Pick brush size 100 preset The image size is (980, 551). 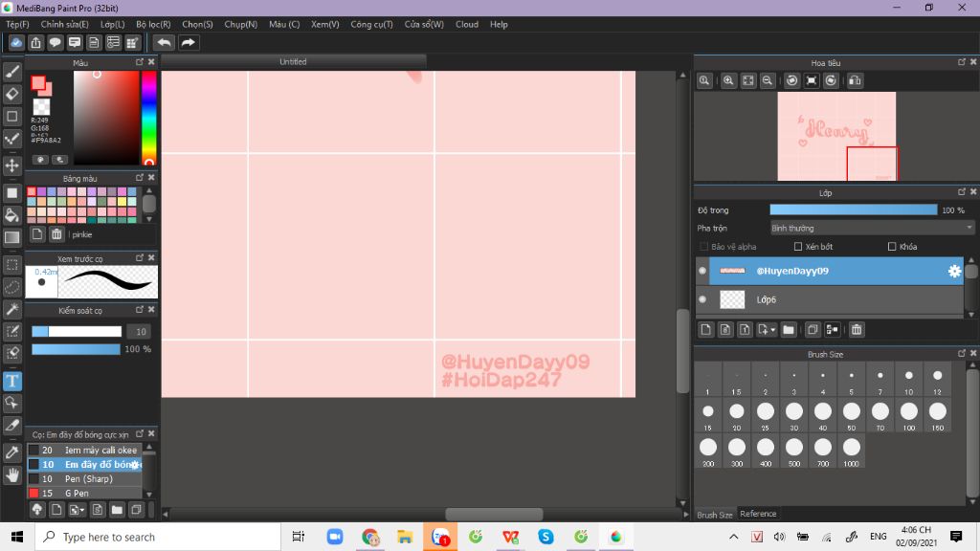(909, 415)
